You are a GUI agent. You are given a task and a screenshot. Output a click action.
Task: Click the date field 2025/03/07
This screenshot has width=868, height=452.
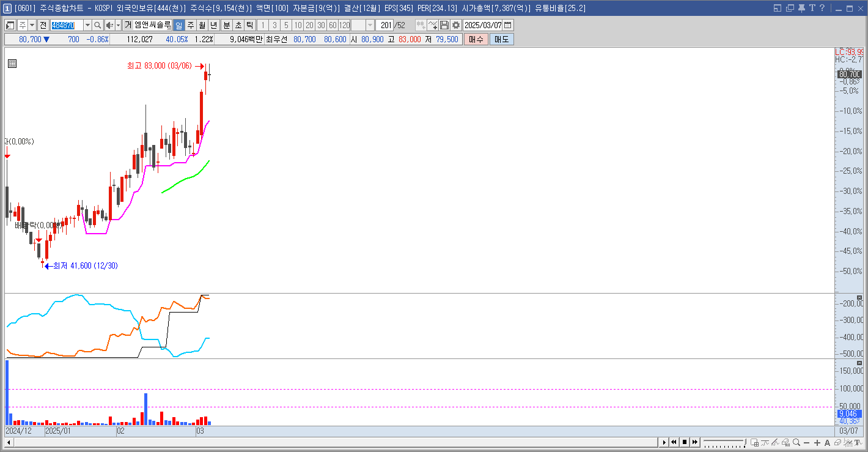[x=482, y=25]
